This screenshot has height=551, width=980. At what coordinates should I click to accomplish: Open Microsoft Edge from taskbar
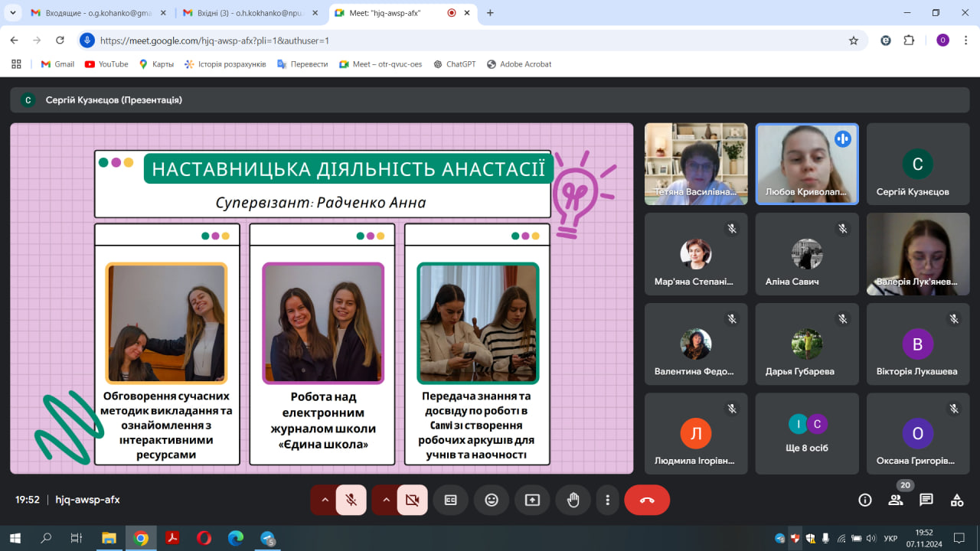236,538
